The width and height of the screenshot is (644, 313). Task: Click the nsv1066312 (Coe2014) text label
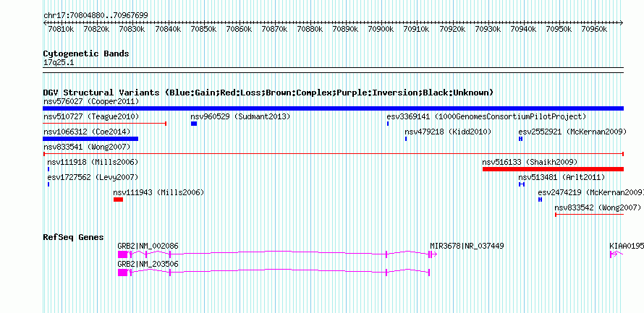tap(87, 132)
